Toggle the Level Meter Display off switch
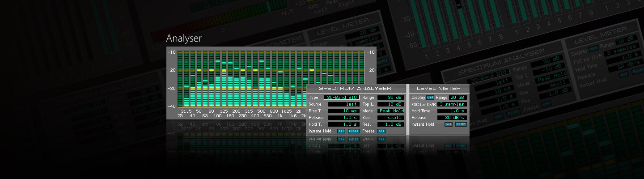This screenshot has height=179, width=644. tap(430, 97)
